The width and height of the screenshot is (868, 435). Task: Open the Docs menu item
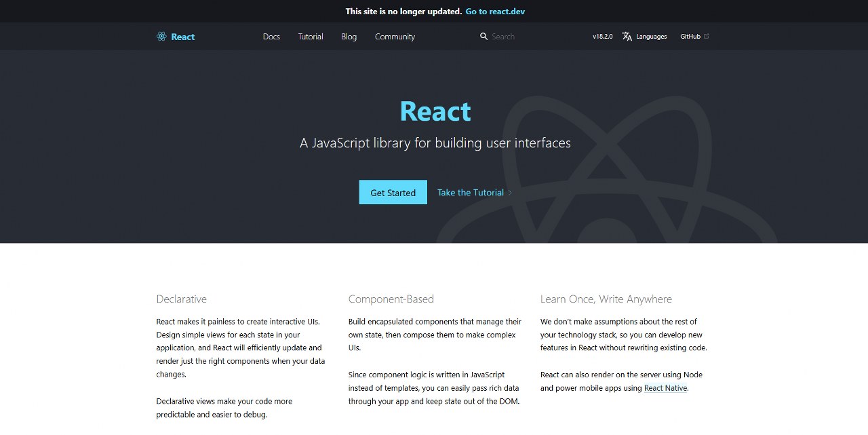point(271,37)
